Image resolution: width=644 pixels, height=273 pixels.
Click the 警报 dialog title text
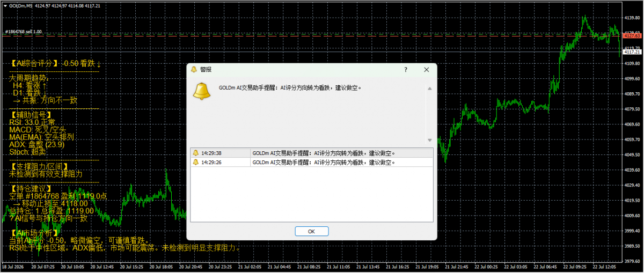(206, 70)
